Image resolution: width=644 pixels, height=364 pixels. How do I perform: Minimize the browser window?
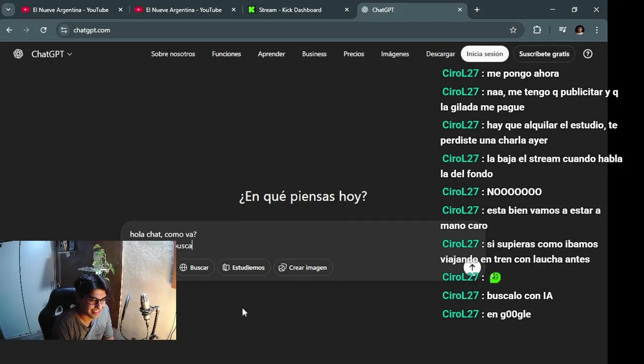553,10
